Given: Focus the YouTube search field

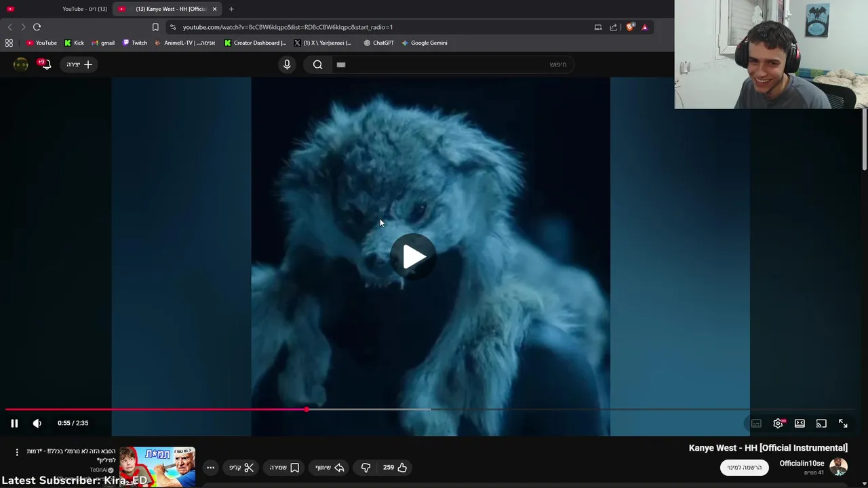Looking at the screenshot, I should point(453,64).
